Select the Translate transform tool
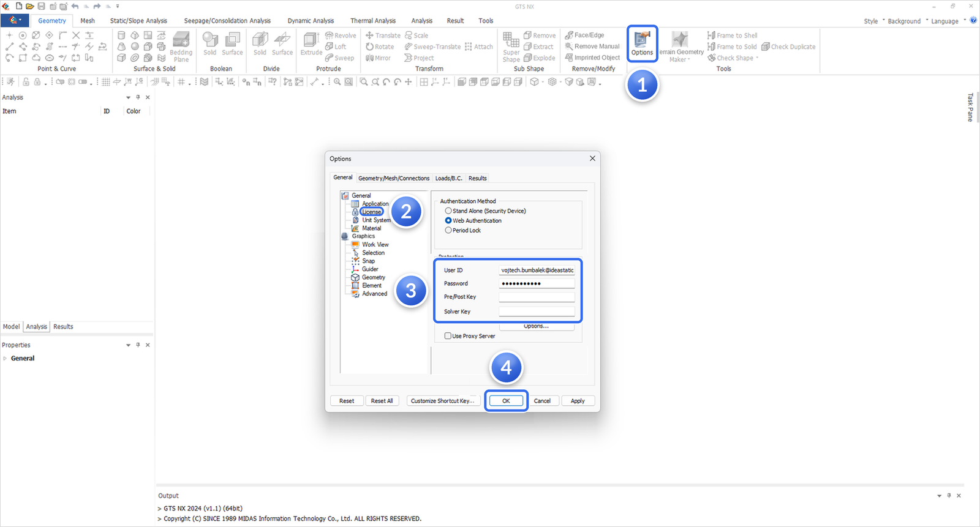Viewport: 980px width, 527px height. (383, 36)
